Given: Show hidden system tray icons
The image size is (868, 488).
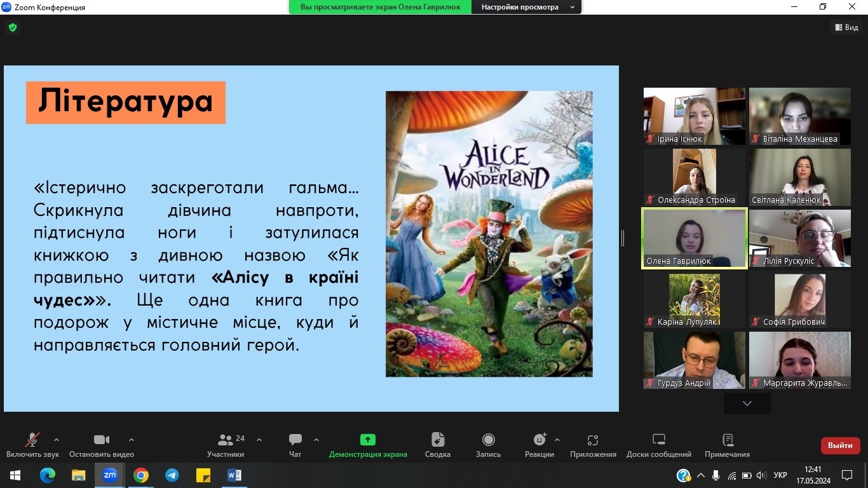Looking at the screenshot, I should click(701, 475).
